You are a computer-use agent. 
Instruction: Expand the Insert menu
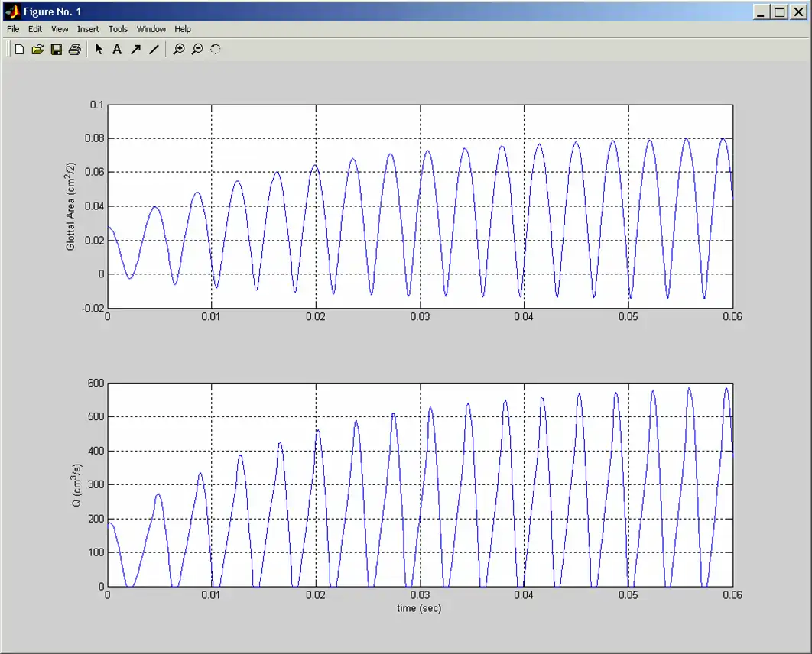(x=88, y=29)
